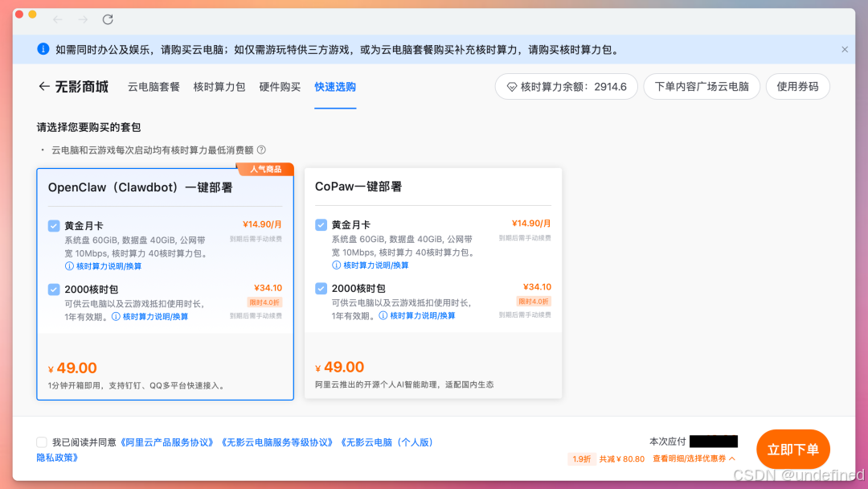868x489 pixels.
Task: Click the 立即下单 order button
Action: click(793, 449)
